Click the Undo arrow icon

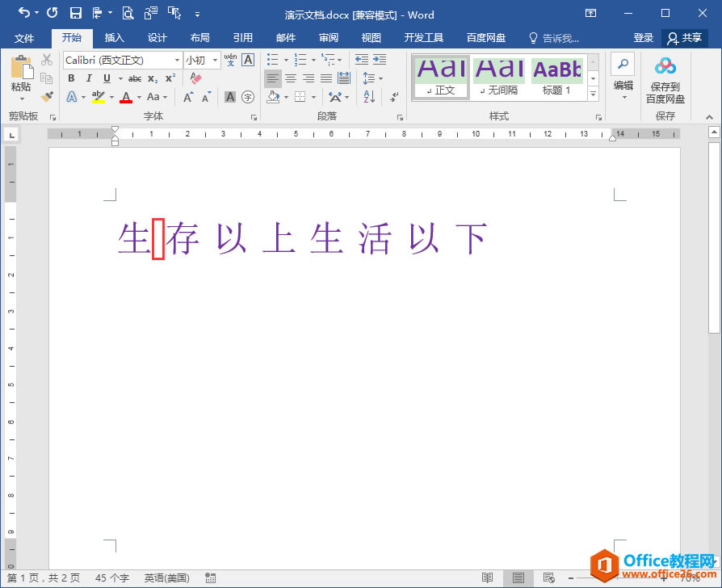click(24, 13)
